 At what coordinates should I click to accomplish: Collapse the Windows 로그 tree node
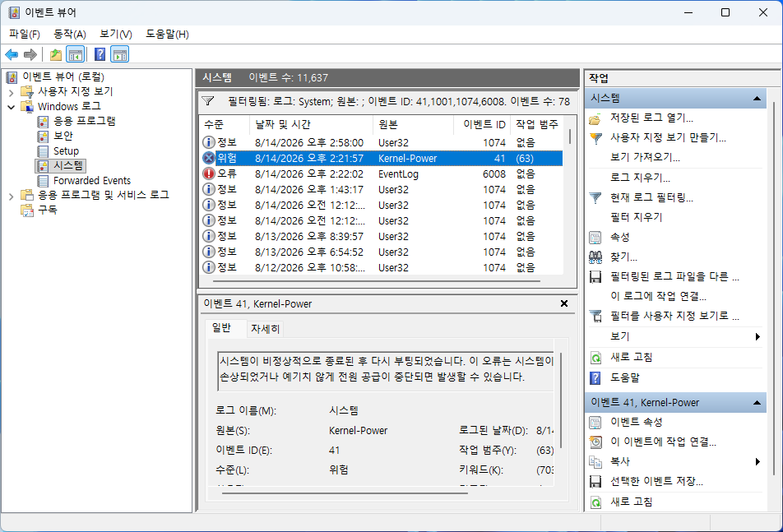coord(11,107)
